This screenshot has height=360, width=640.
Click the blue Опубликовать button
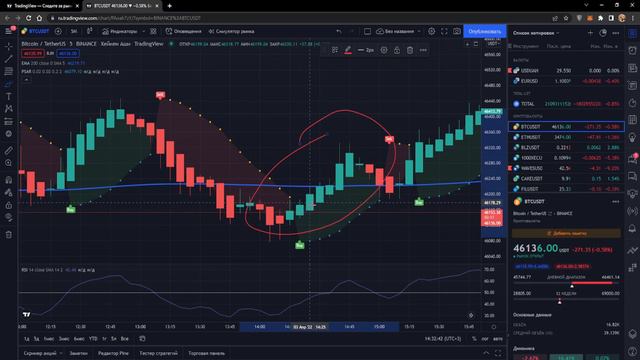[x=484, y=31]
